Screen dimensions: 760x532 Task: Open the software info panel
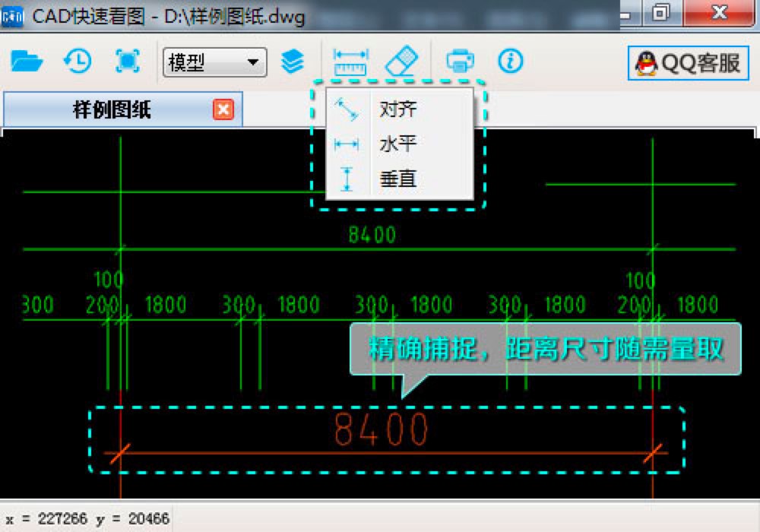point(510,62)
